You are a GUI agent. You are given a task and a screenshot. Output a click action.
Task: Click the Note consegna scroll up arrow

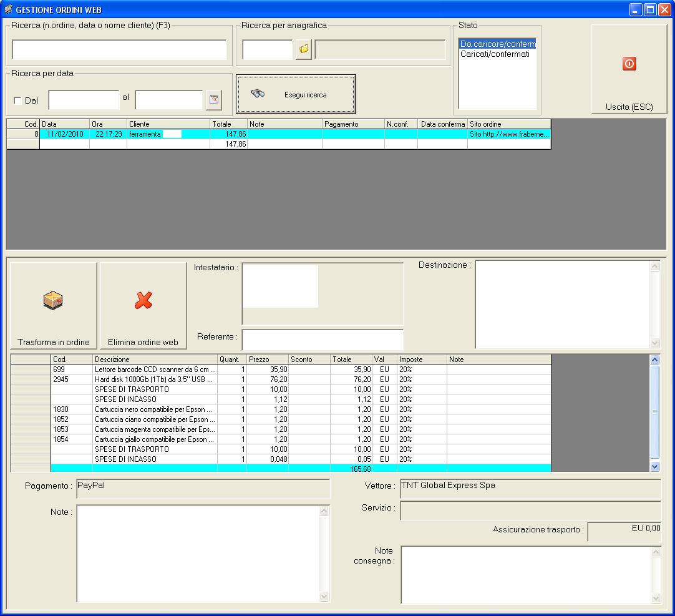click(x=656, y=552)
